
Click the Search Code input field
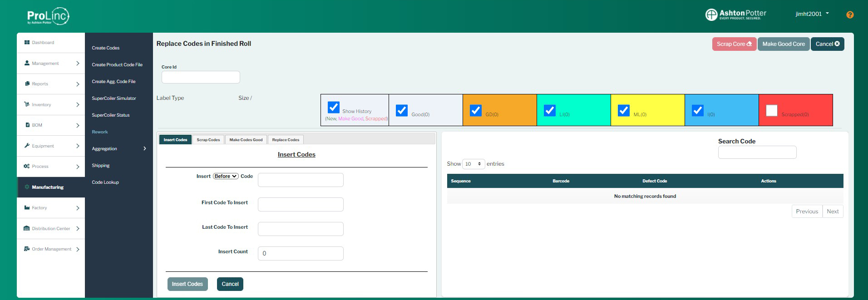tap(757, 152)
